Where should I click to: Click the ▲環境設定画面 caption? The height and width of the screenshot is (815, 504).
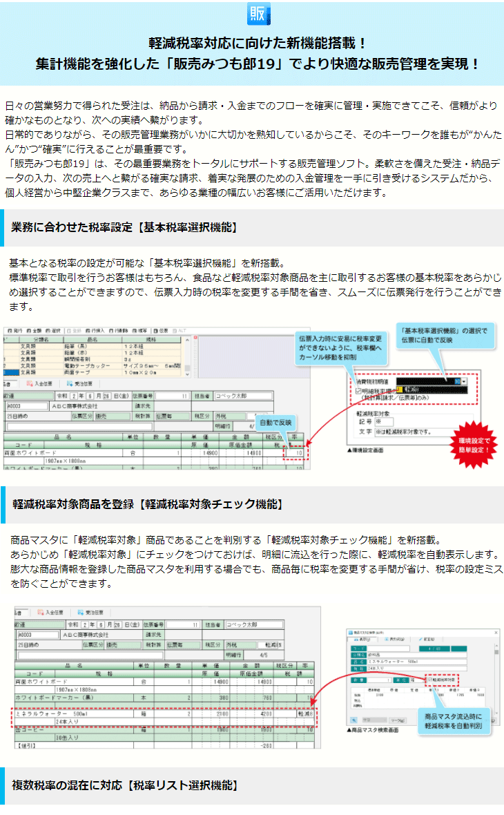[x=365, y=450]
